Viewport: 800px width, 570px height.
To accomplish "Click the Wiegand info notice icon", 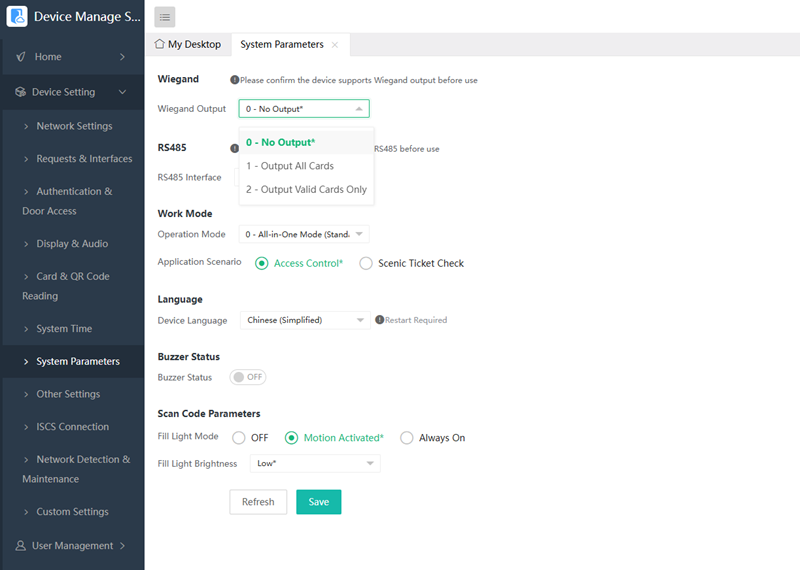I will [235, 80].
